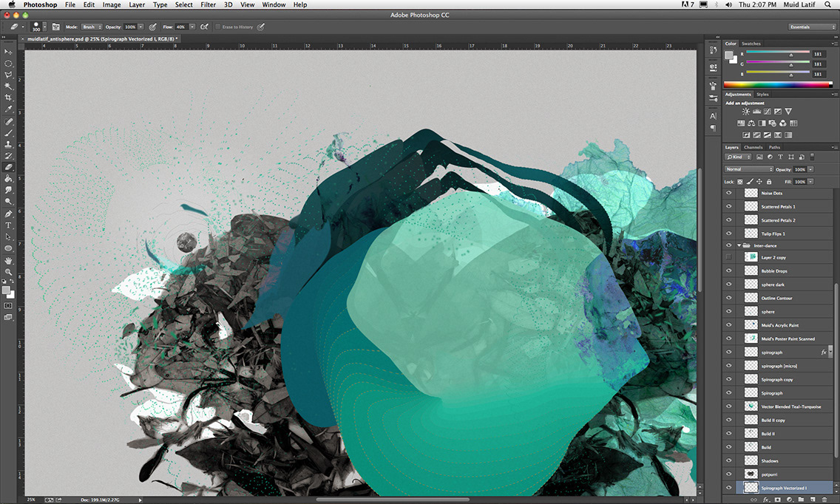
Task: Select the Paint Bucket tool
Action: coord(8,178)
